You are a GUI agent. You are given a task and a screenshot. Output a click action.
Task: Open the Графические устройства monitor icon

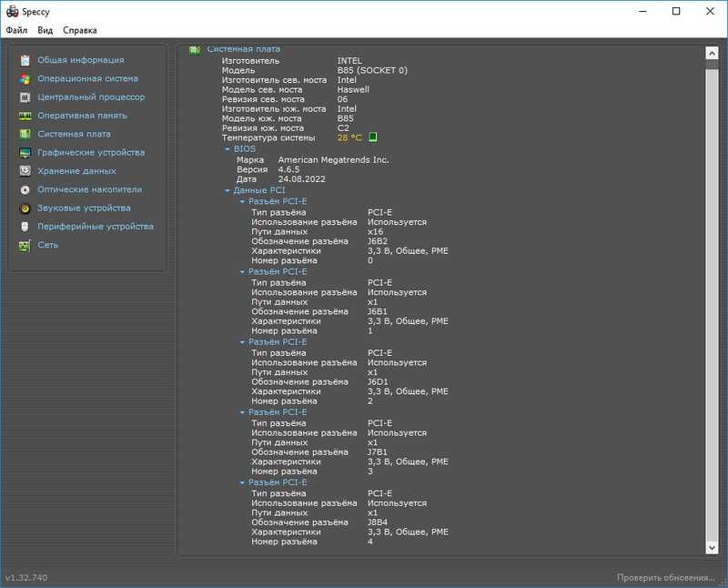25,152
